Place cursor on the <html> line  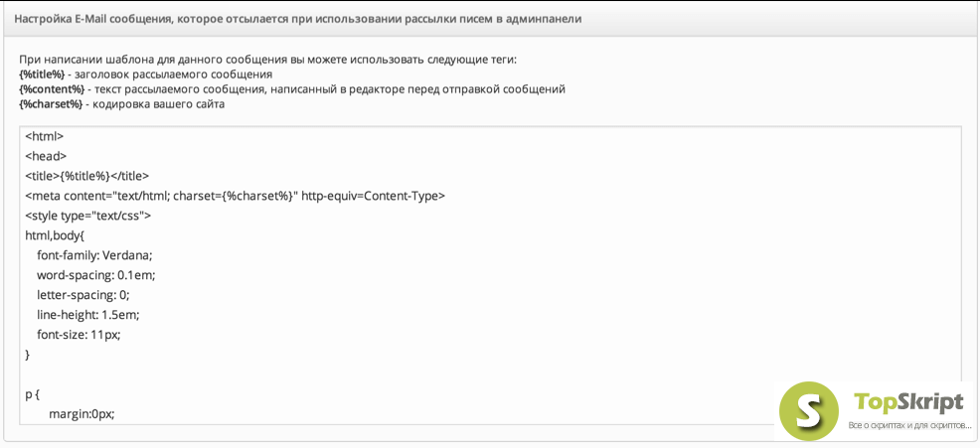(45, 136)
